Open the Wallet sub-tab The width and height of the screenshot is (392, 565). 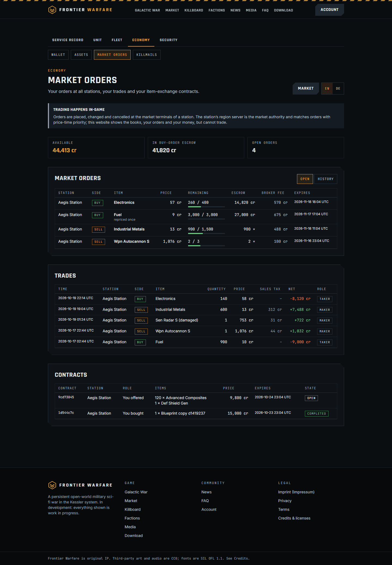click(x=58, y=55)
